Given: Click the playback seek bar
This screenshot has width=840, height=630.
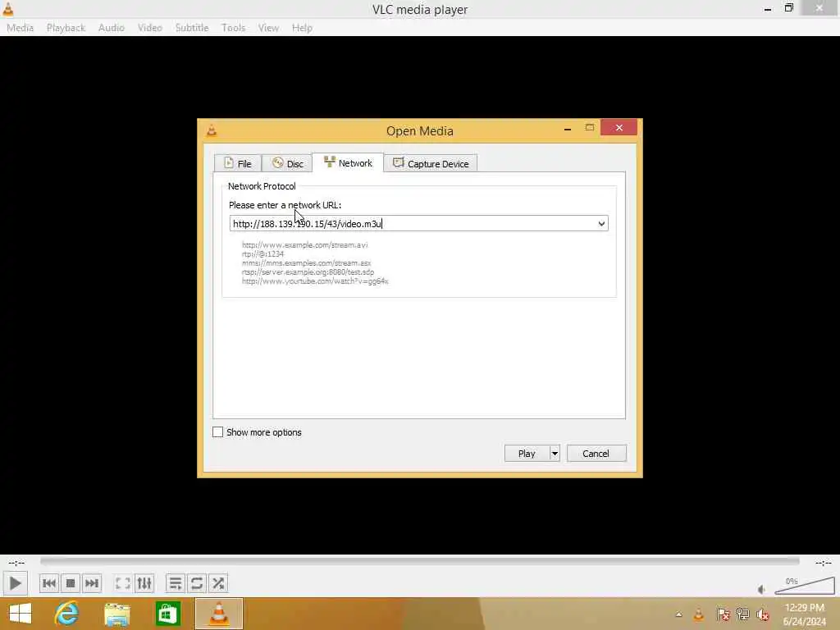Looking at the screenshot, I should click(420, 561).
